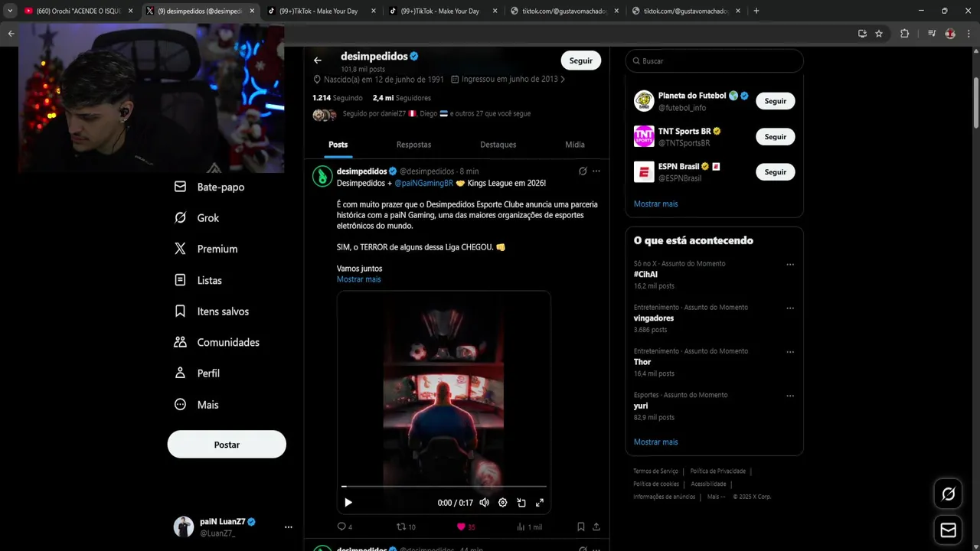Bookmark this page with the star icon
980x551 pixels.
[879, 34]
